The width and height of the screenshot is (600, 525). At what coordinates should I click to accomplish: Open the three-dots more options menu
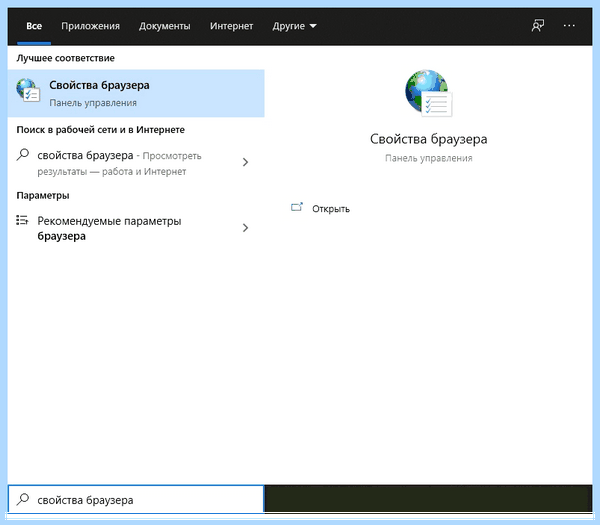(x=569, y=26)
